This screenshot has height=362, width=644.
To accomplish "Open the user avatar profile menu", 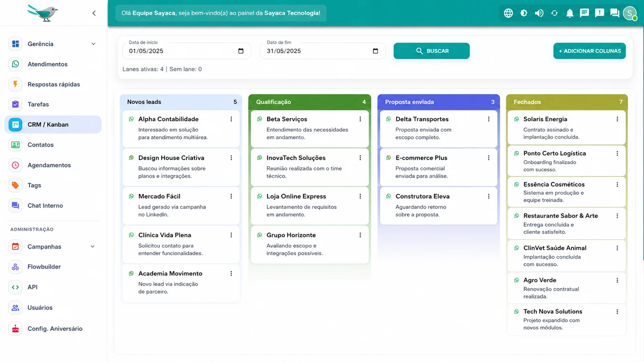I will (x=630, y=13).
